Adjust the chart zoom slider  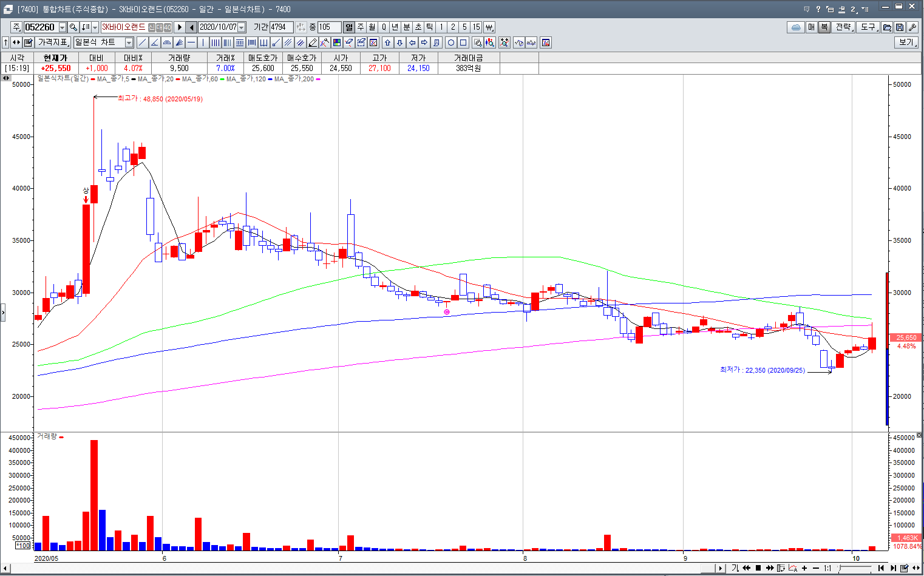click(855, 568)
